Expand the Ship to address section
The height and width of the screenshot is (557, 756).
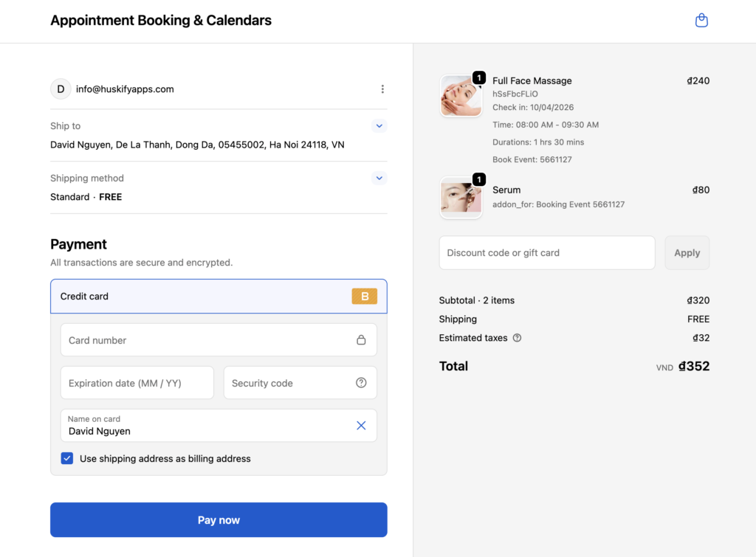(379, 126)
